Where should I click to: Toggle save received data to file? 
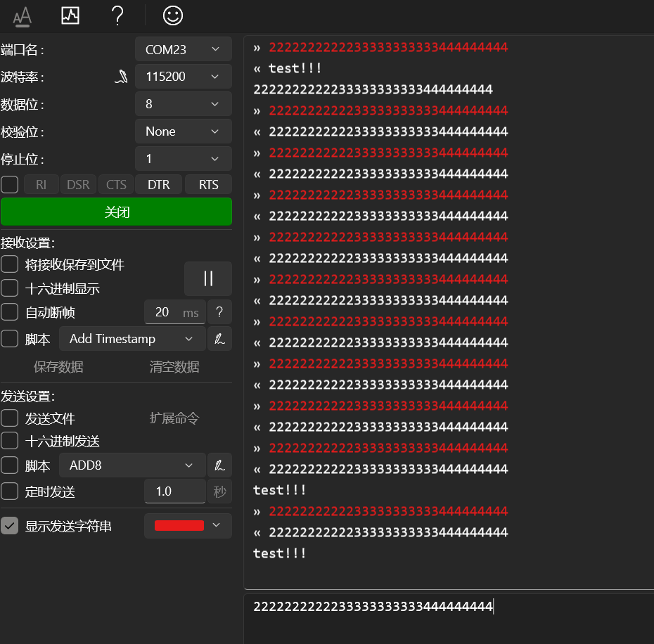[x=10, y=264]
